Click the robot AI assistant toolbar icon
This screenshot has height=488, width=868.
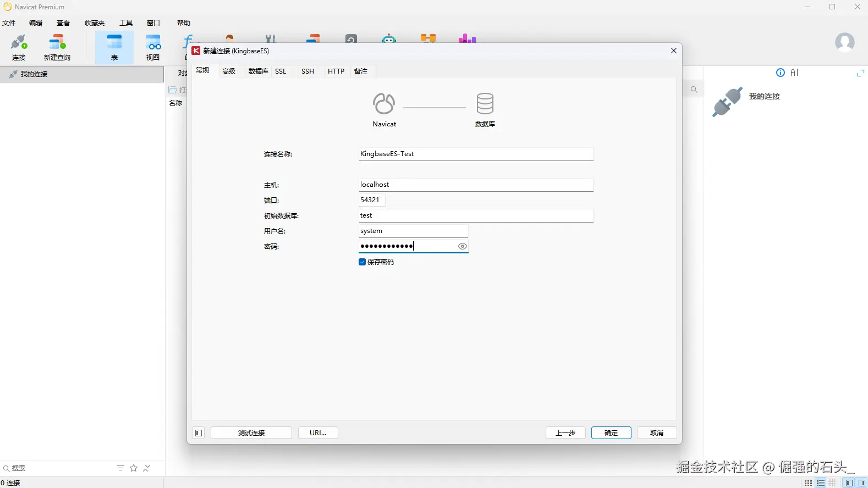[389, 38]
